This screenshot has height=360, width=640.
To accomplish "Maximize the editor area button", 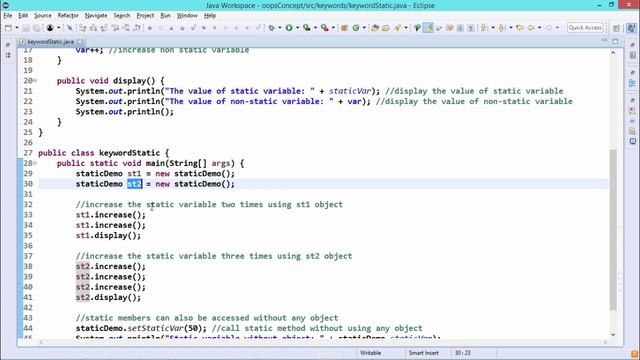I will pyautogui.click(x=615, y=41).
